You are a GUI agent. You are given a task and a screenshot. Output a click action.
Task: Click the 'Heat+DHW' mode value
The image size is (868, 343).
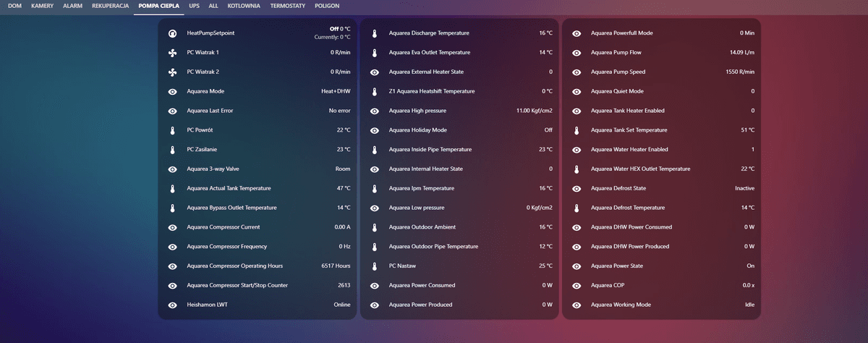point(336,92)
